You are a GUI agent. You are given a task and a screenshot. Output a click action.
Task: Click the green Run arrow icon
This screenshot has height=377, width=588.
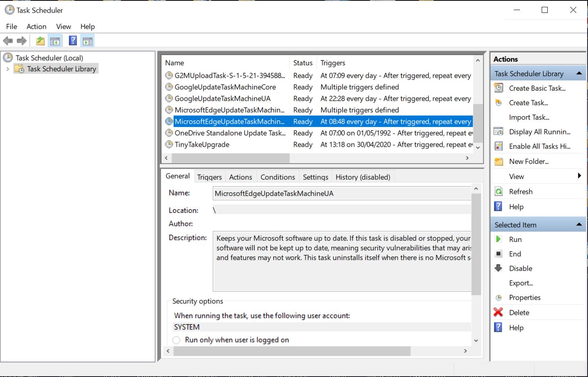[x=499, y=239]
